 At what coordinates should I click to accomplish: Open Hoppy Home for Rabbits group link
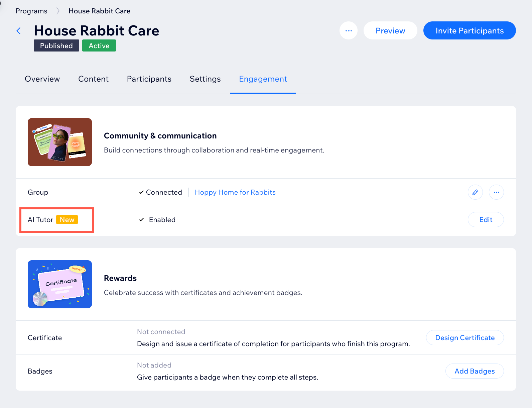[x=235, y=192]
